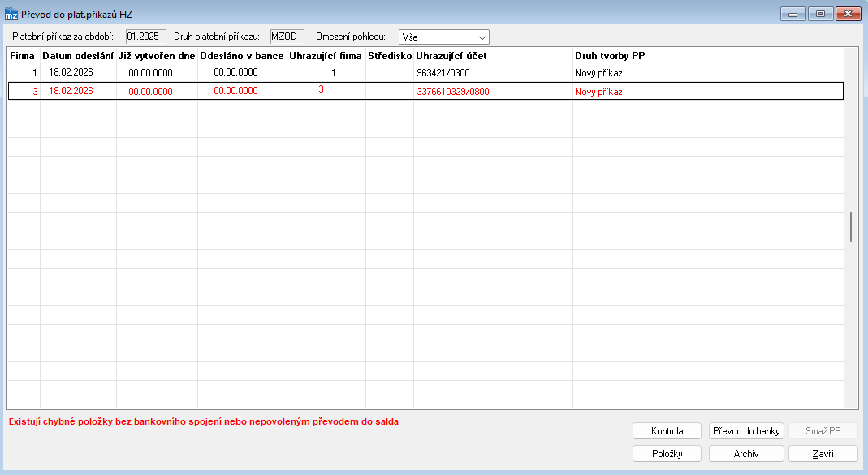Click the Firma column header

click(22, 56)
